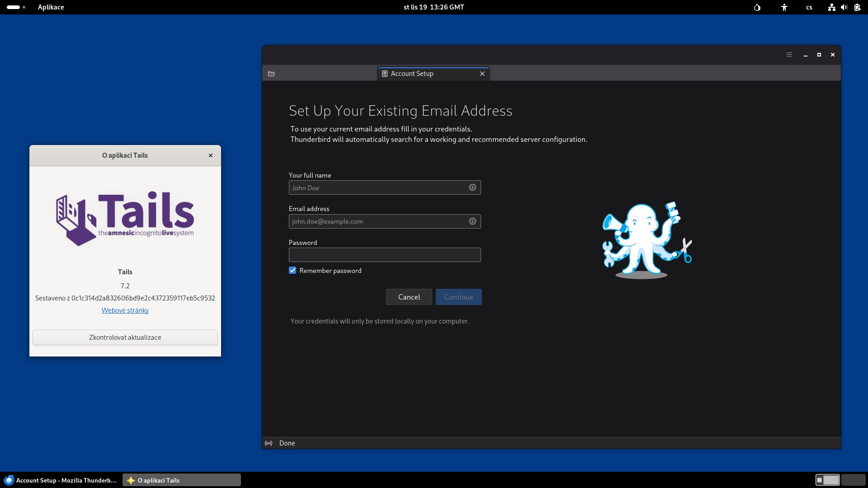Click the Password input field
The height and width of the screenshot is (488, 868).
(x=384, y=255)
